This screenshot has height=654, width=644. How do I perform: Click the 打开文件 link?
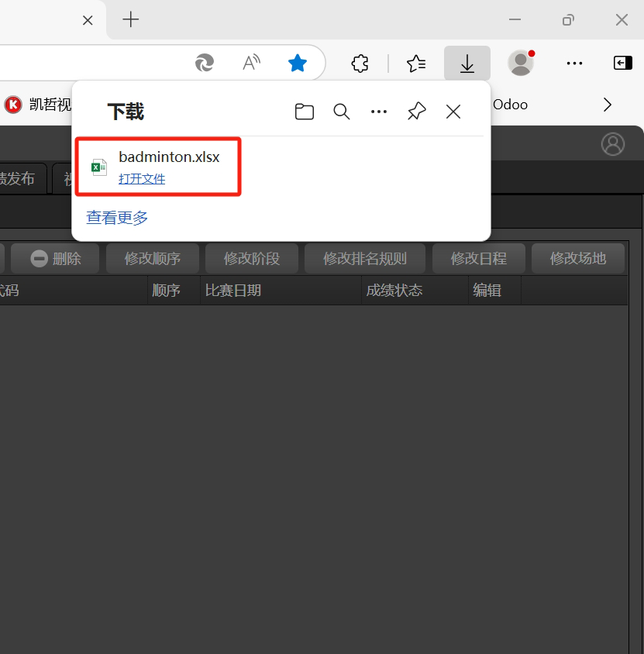pyautogui.click(x=142, y=179)
